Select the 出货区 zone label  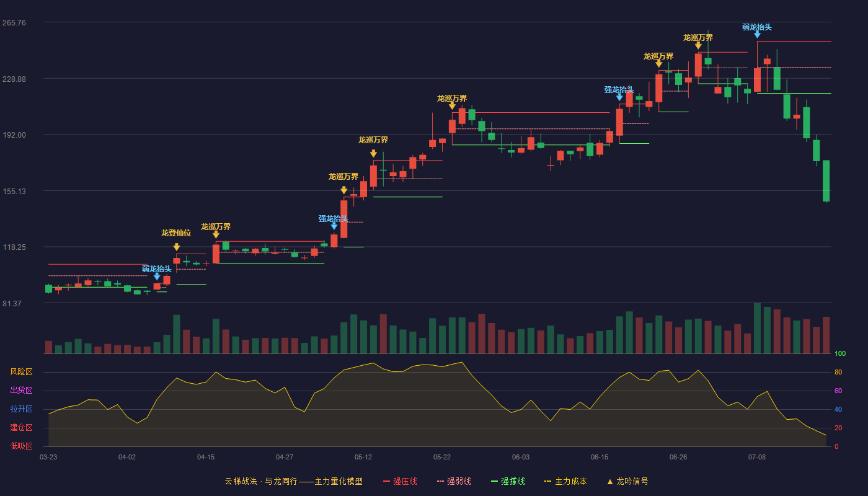(22, 391)
